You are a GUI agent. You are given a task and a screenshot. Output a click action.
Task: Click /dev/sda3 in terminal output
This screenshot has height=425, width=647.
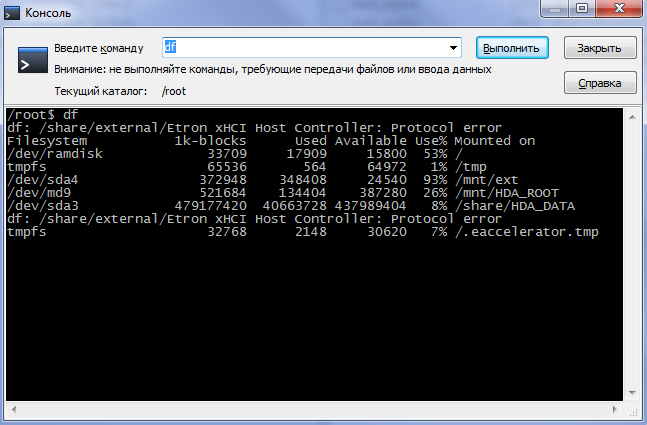[x=43, y=205]
